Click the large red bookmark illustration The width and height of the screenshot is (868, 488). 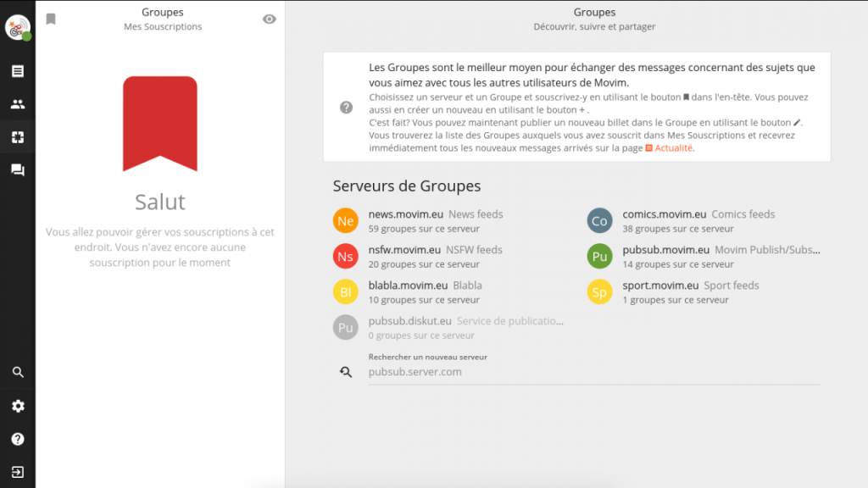click(160, 124)
